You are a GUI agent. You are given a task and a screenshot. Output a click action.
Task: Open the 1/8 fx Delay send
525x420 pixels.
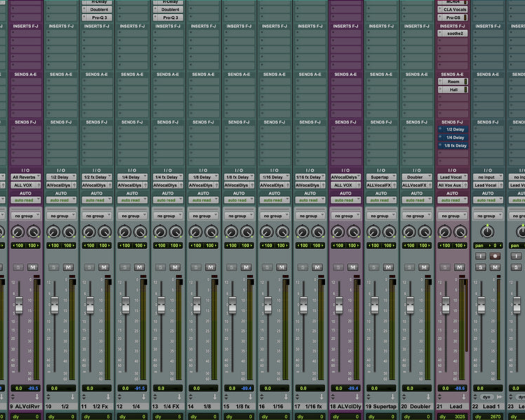452,145
